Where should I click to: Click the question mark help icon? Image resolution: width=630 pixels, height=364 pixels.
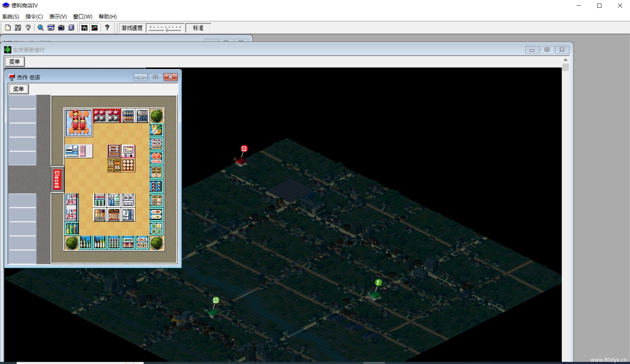pos(107,28)
